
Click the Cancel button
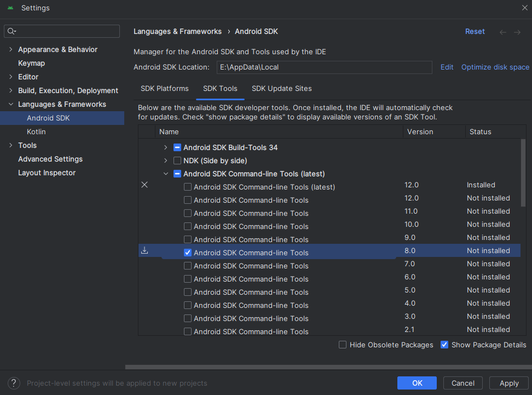point(463,383)
